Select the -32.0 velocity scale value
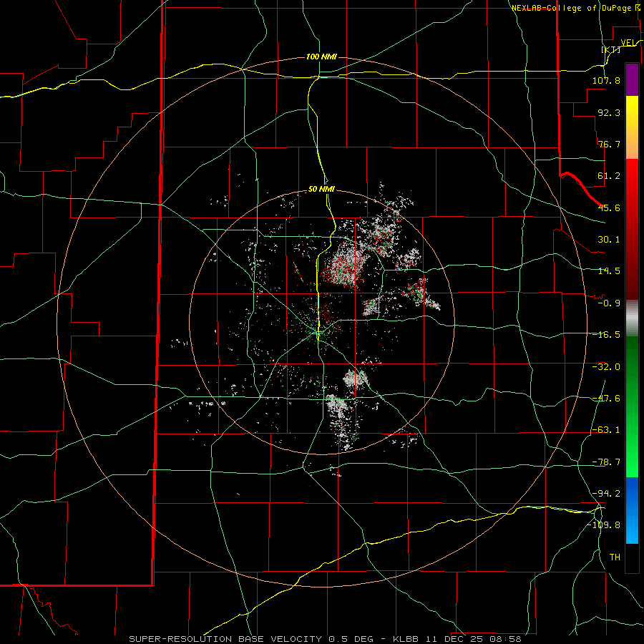This screenshot has width=644, height=644. pyautogui.click(x=606, y=367)
